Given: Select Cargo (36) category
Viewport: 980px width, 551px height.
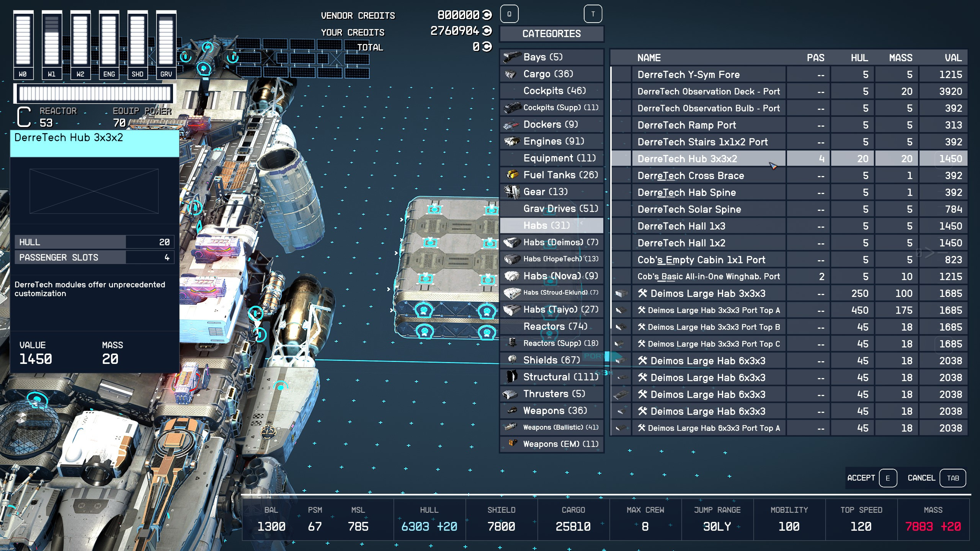Looking at the screenshot, I should click(548, 74).
